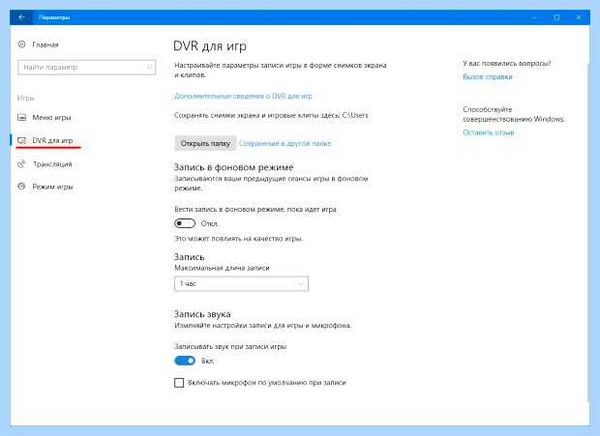Open Трансляция settings page

[x=52, y=164]
